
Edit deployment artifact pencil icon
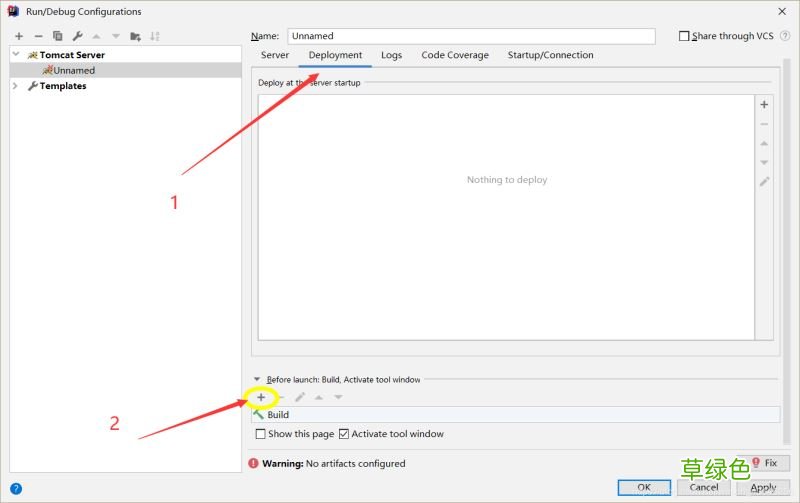pyautogui.click(x=764, y=182)
